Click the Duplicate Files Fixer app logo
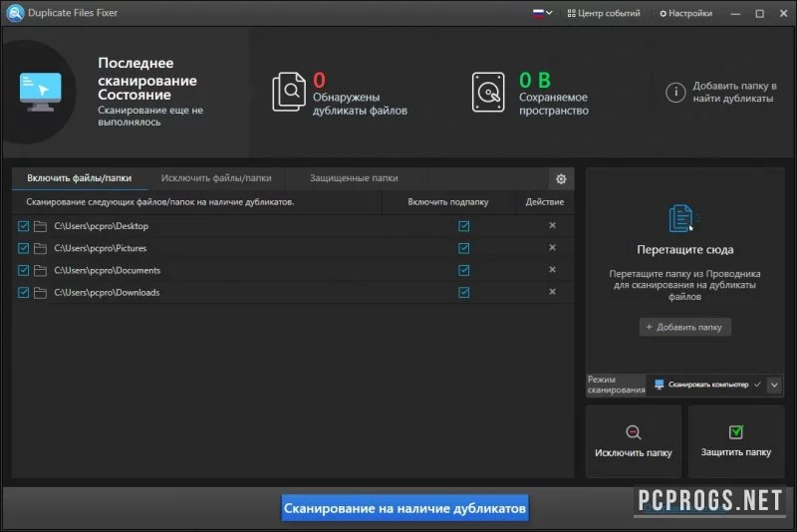Screen dimensions: 797x532 click(x=15, y=13)
